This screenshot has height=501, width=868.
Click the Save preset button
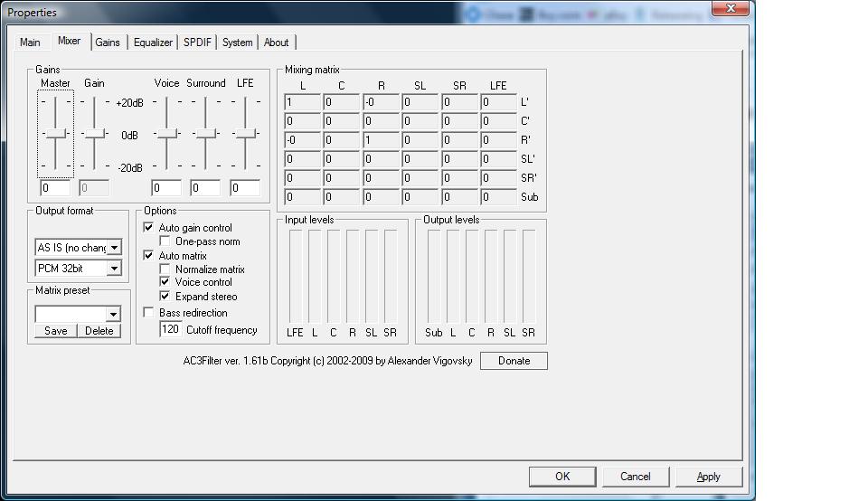(56, 331)
